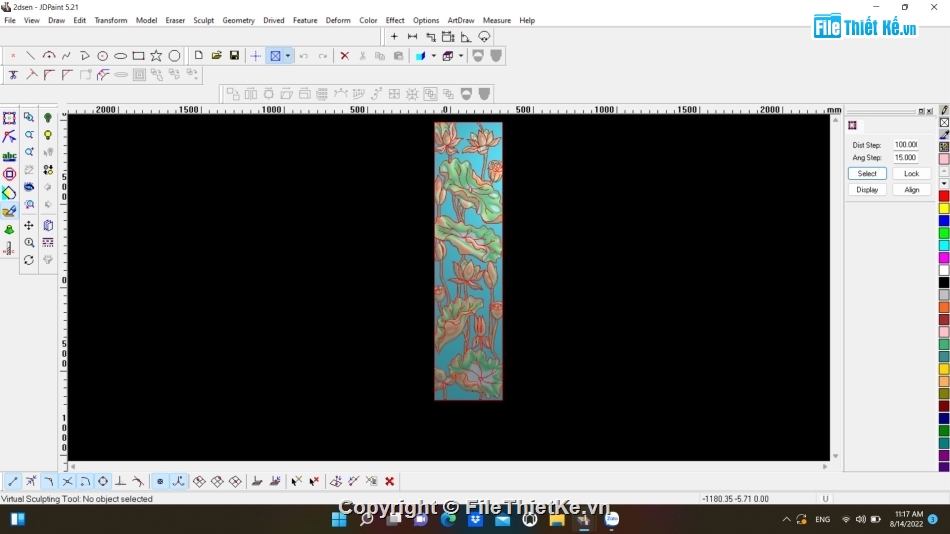
Task: Toggle the crosshair cursor button
Action: click(x=256, y=56)
